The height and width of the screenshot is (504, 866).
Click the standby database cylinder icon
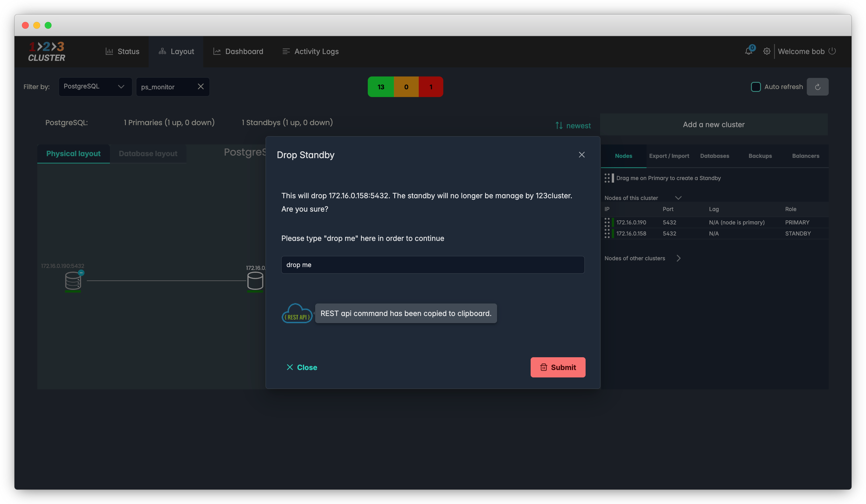pos(255,280)
